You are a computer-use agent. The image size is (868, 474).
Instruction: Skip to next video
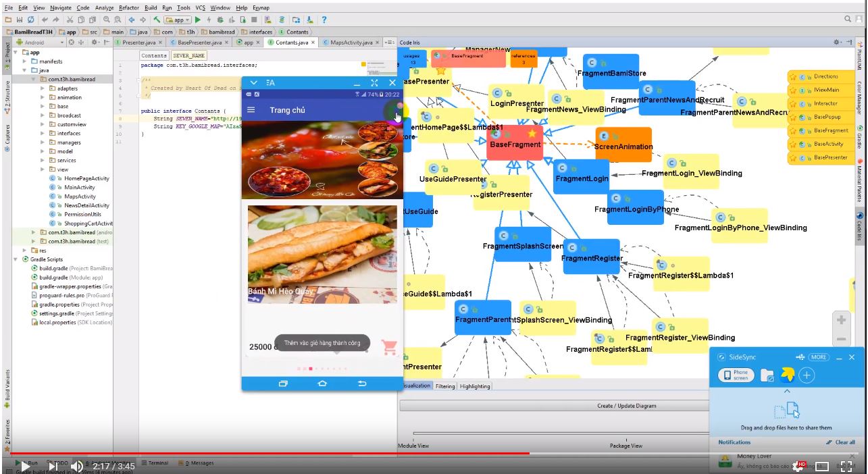(x=52, y=466)
